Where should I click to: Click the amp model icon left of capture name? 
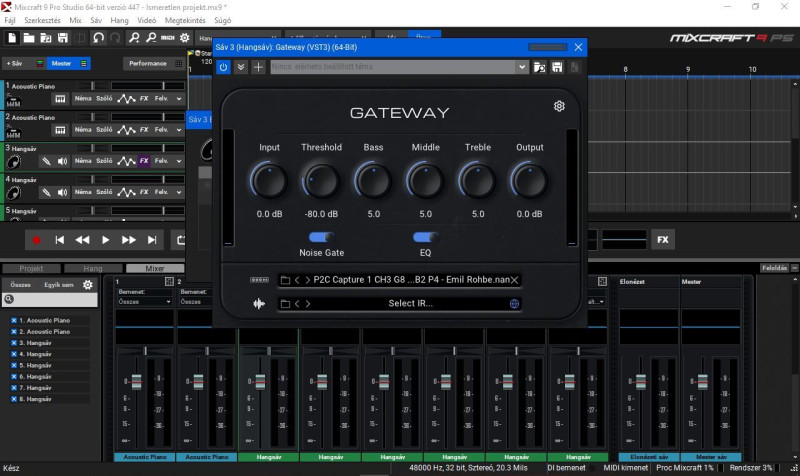tap(259, 280)
